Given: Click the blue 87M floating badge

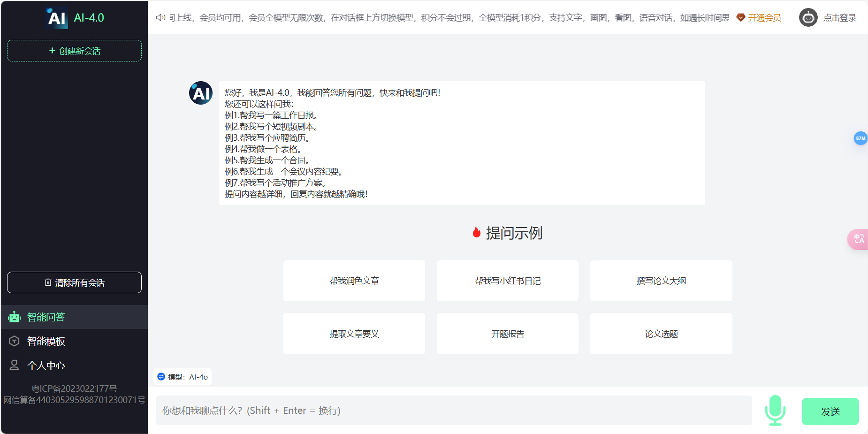Looking at the screenshot, I should pos(860,138).
